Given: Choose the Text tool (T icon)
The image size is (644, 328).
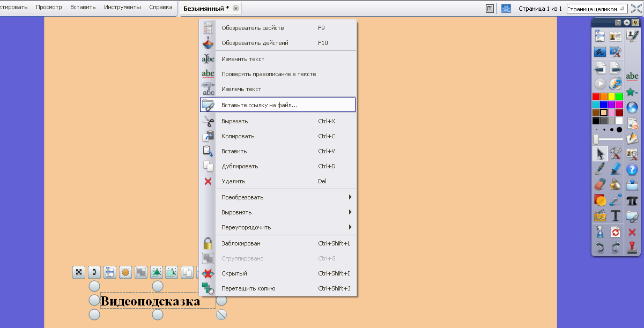Looking at the screenshot, I should point(616,216).
